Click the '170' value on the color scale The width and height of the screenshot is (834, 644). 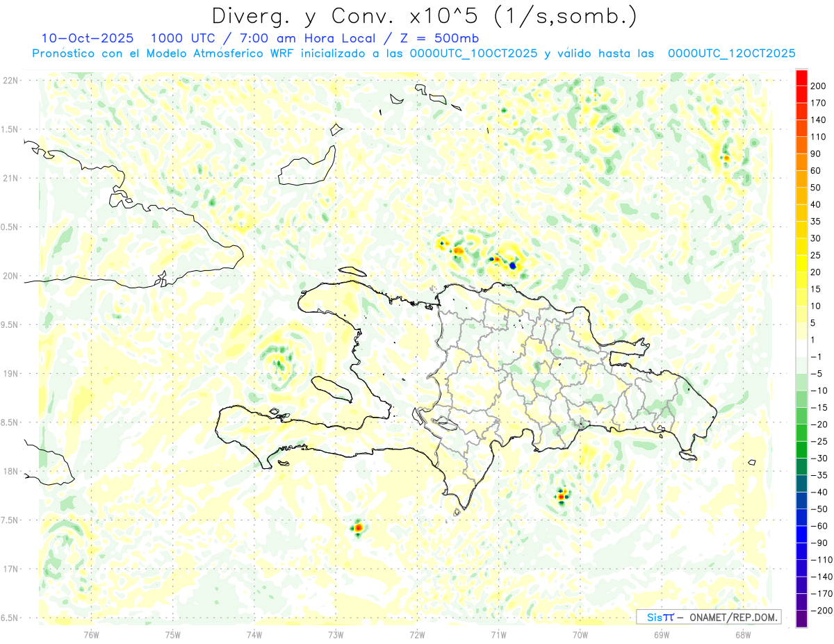819,104
